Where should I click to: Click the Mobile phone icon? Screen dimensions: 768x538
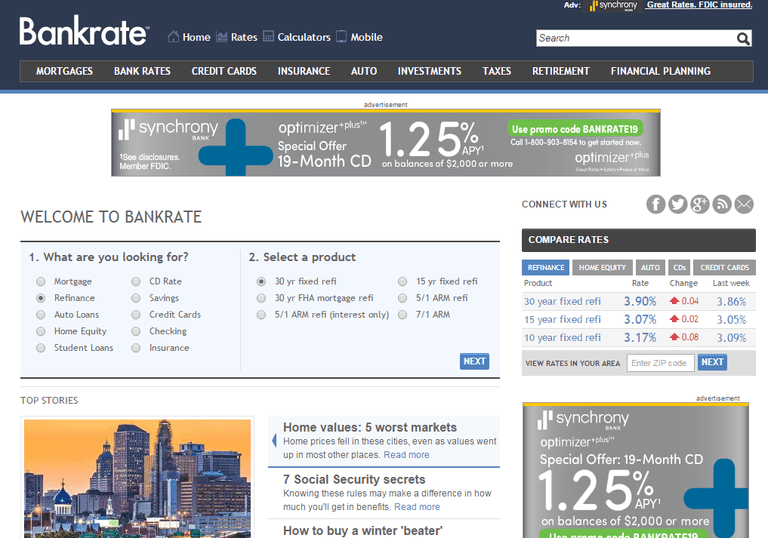pos(341,37)
